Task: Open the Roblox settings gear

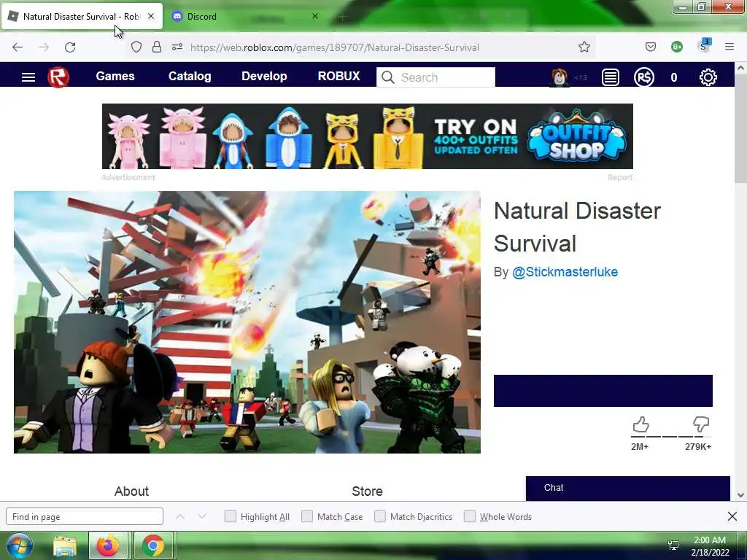Action: [x=708, y=77]
